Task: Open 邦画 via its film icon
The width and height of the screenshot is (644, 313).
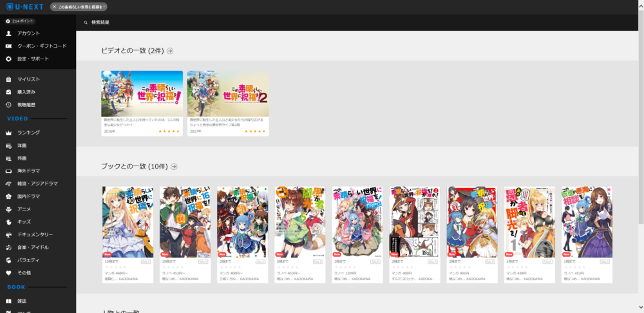Action: click(8, 158)
